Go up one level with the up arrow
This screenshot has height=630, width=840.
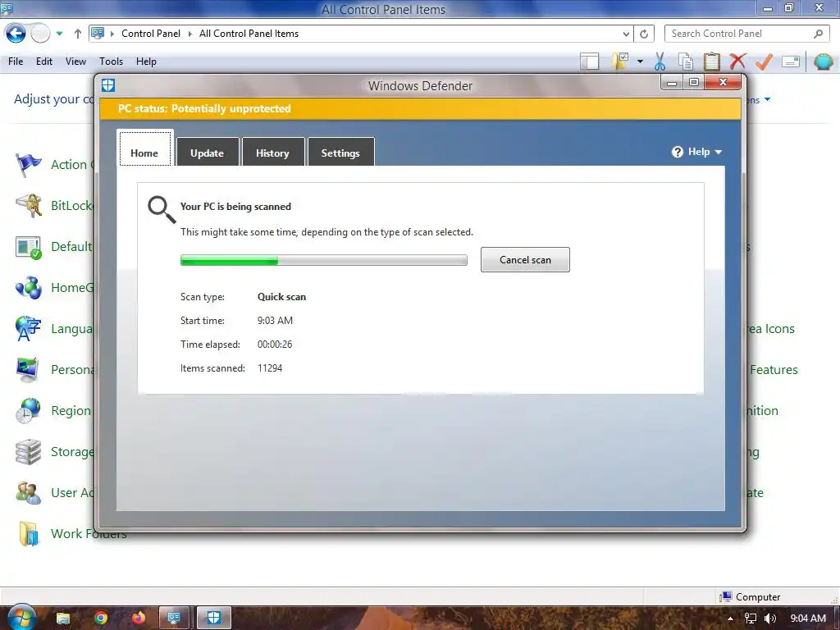pos(78,34)
